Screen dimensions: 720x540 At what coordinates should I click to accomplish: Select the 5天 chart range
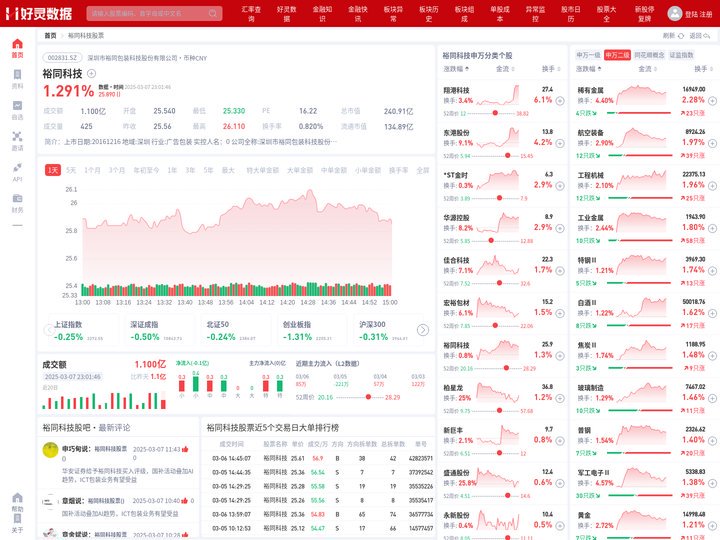[x=71, y=170]
